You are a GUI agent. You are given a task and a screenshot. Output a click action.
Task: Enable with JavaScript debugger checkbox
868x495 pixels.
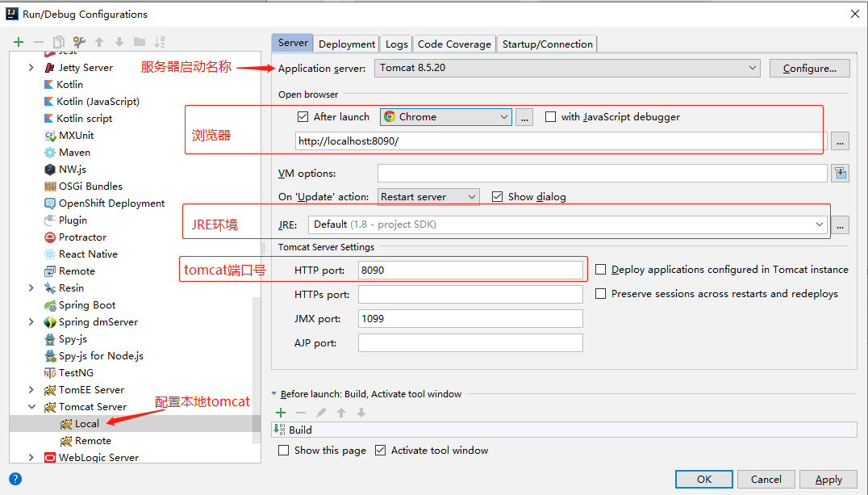[550, 117]
